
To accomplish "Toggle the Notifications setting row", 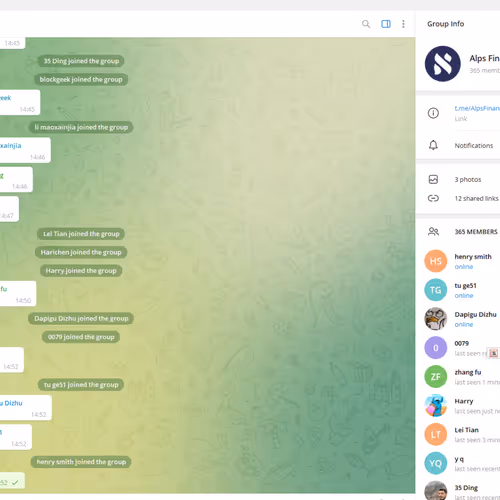I will click(x=458, y=145).
